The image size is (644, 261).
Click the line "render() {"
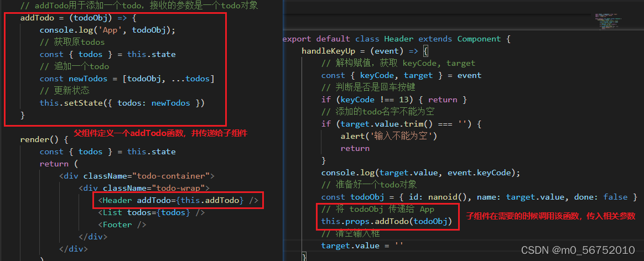pos(44,139)
